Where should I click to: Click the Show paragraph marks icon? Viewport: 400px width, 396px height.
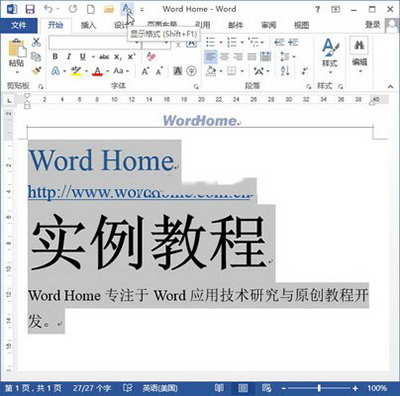coord(304,71)
